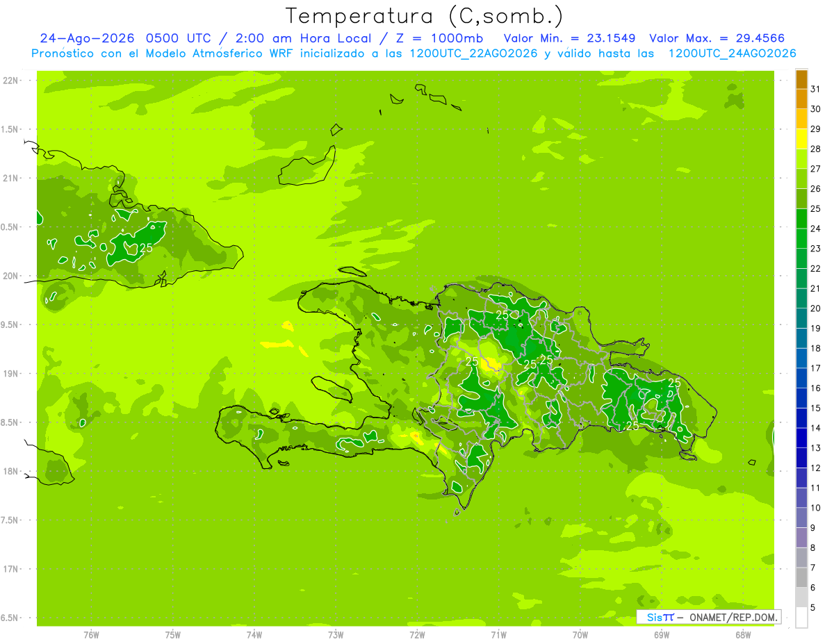
Task: Click the 68W longitude axis label
Action: (x=743, y=635)
